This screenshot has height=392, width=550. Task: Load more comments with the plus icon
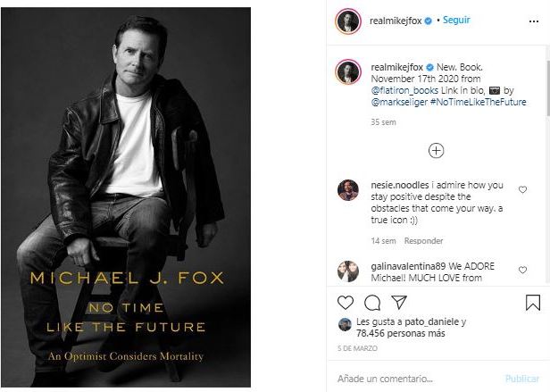click(x=436, y=150)
